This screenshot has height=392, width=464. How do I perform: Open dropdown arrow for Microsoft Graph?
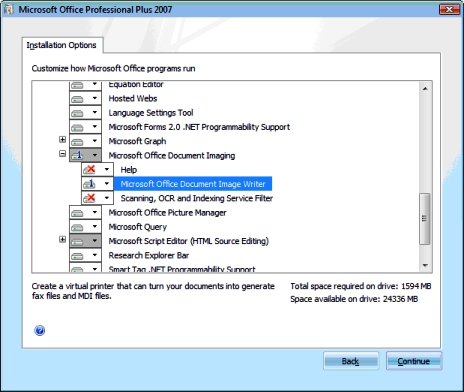95,141
